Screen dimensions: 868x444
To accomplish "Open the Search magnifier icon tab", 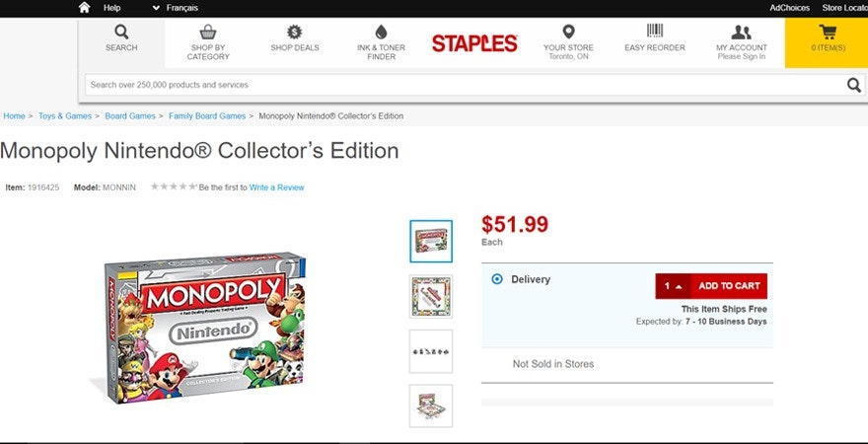I will pyautogui.click(x=121, y=33).
